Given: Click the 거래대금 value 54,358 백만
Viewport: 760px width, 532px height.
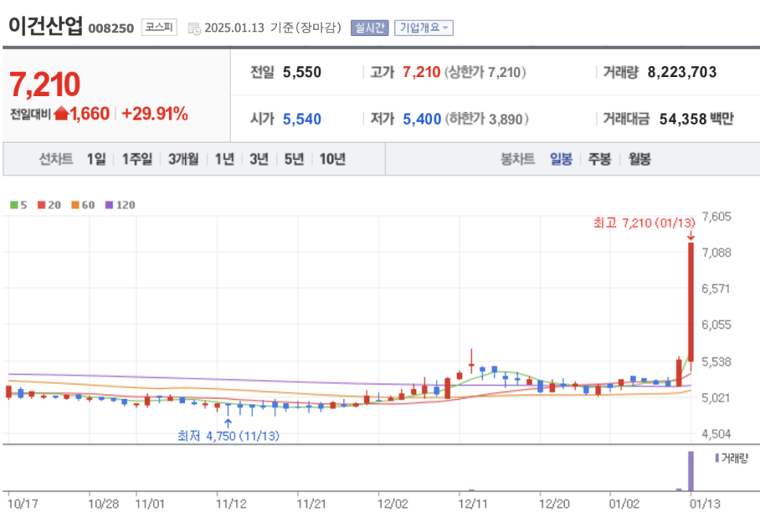Looking at the screenshot, I should [x=696, y=119].
